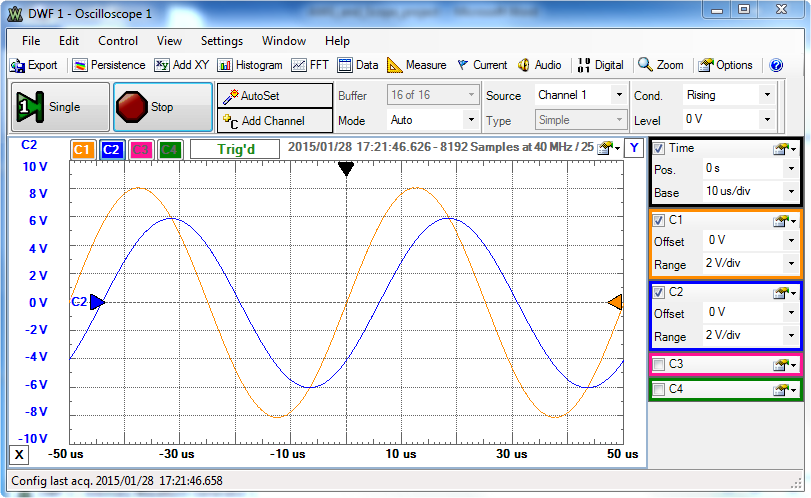Open the C1 Offset dropdown
Viewport: 811px width, 498px height.
click(x=750, y=240)
